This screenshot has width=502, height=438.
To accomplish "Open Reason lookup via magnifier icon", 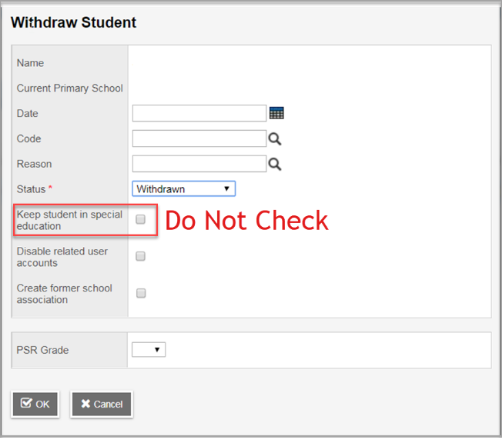I will pos(275,164).
